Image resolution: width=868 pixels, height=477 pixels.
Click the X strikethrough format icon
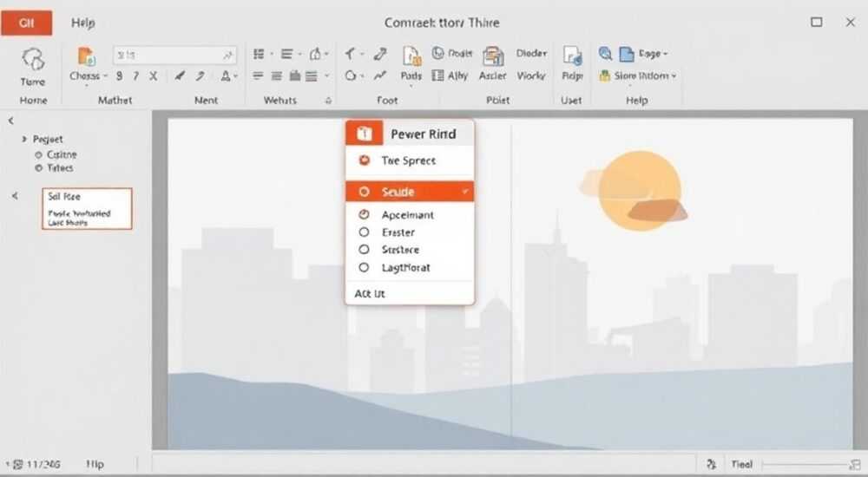tap(154, 76)
